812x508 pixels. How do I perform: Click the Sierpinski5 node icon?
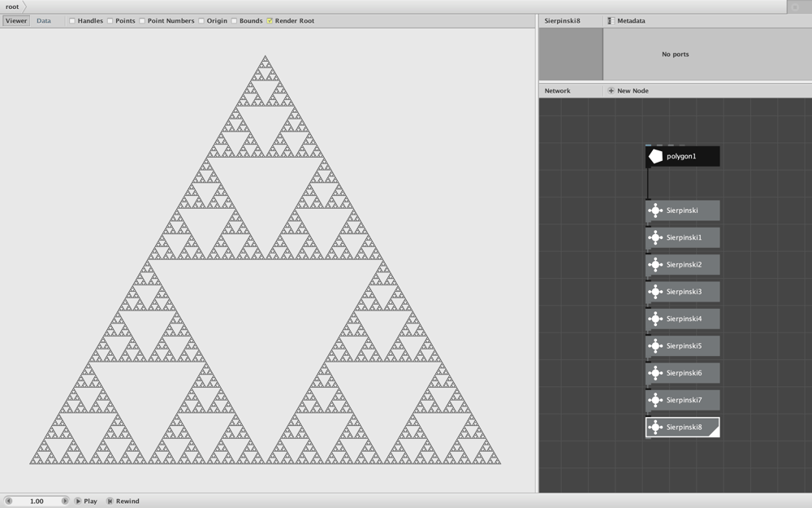(655, 345)
